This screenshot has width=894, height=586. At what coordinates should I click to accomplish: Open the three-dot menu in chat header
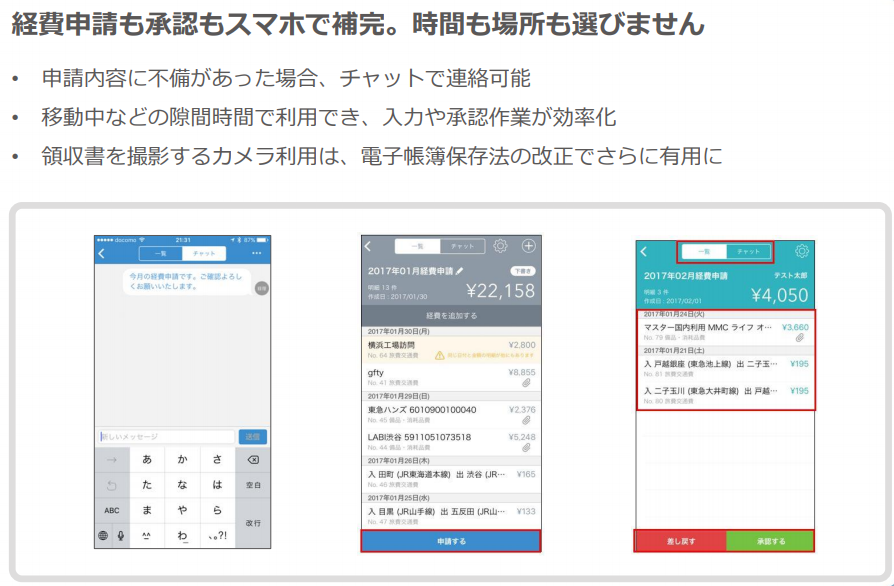[x=257, y=254]
